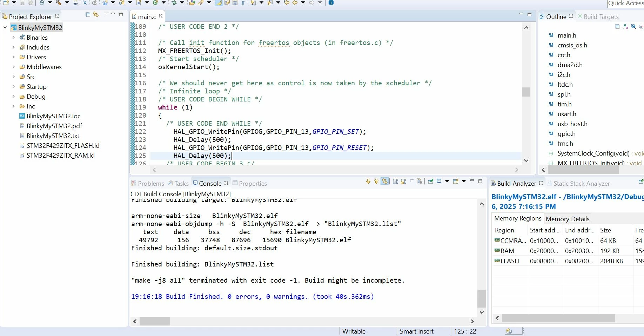Open Display Selected Console dropdown arrow
The height and width of the screenshot is (336, 644).
tap(447, 181)
